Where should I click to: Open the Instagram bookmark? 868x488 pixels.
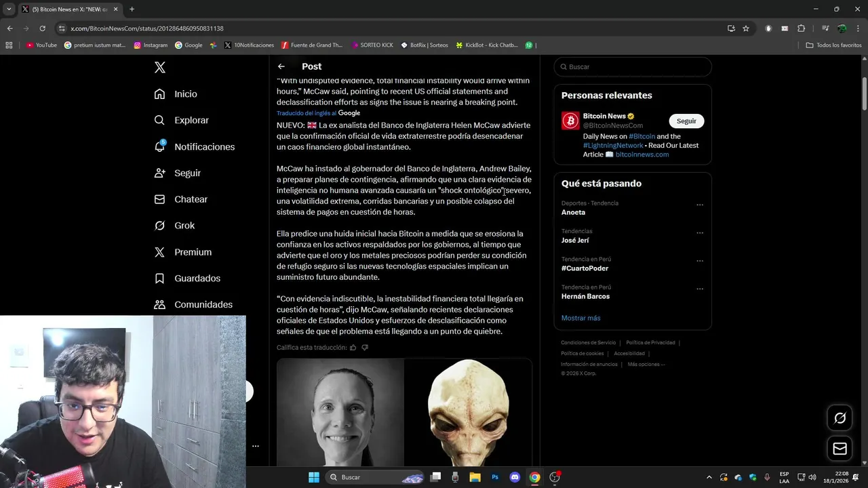click(x=151, y=45)
